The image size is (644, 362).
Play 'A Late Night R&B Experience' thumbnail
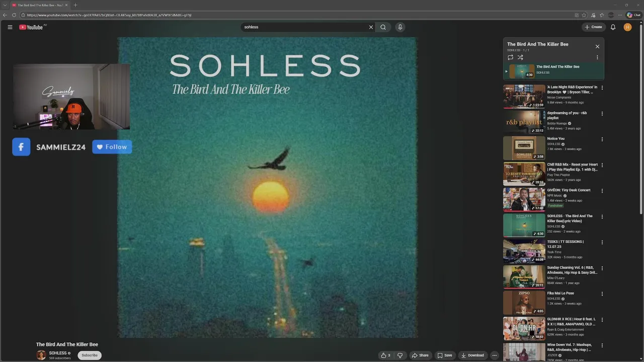(524, 96)
